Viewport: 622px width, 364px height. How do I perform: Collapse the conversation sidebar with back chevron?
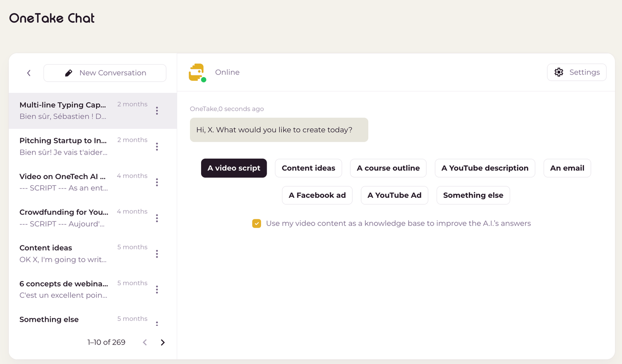click(x=29, y=73)
